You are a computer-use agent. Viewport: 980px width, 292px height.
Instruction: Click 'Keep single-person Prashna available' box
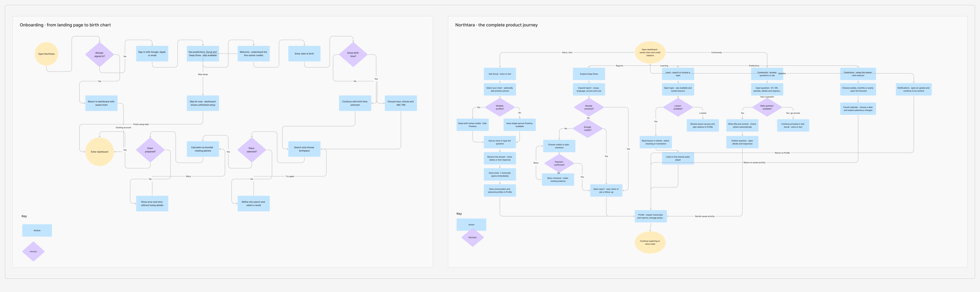click(x=520, y=125)
